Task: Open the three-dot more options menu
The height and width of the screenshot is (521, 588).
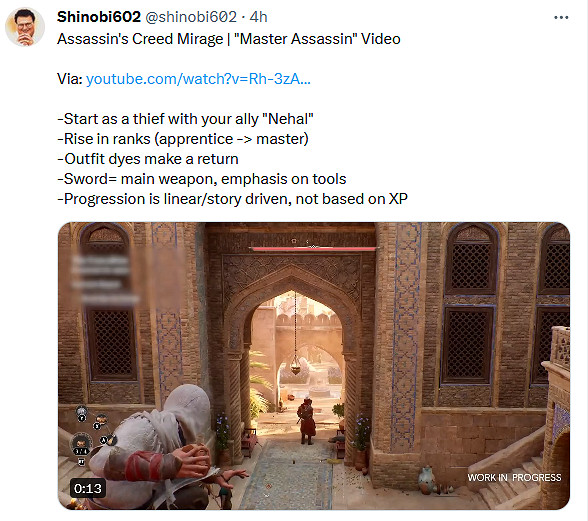Action: point(561,17)
